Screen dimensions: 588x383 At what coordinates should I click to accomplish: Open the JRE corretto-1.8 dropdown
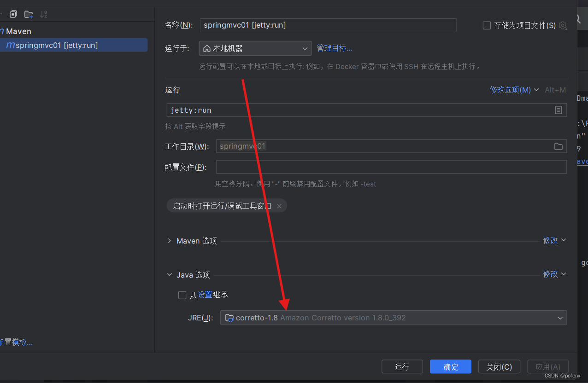click(394, 318)
